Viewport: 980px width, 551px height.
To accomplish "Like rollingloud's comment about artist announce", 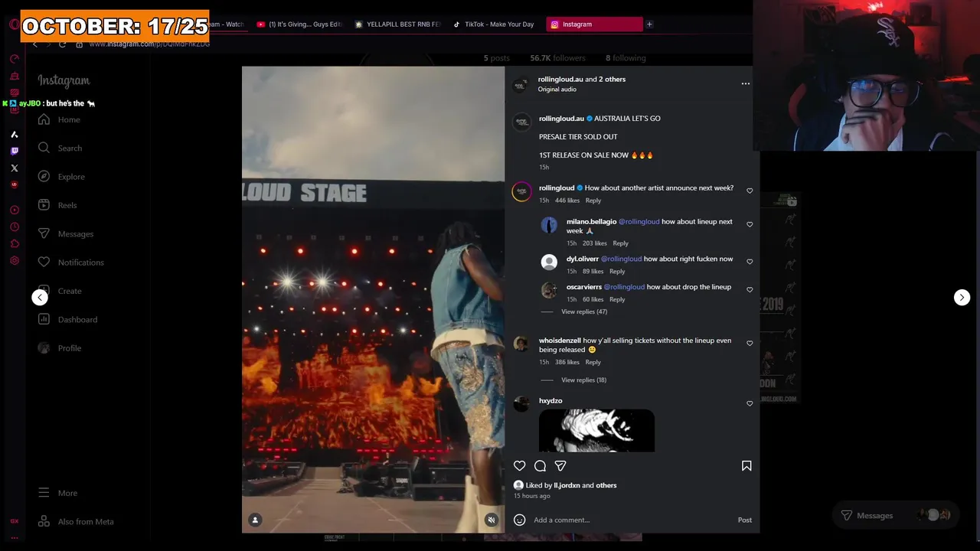I will pos(750,191).
